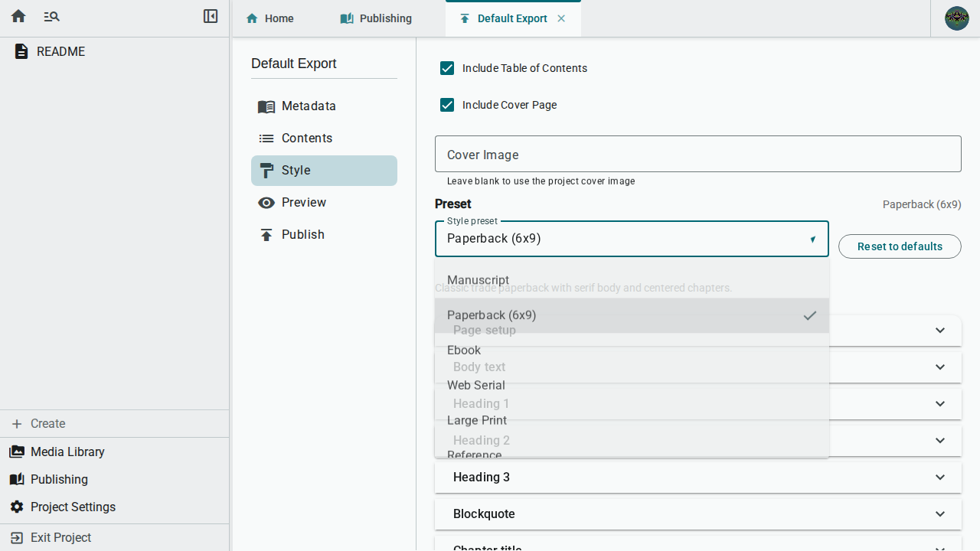The image size is (980, 551).
Task: Open Publishing from the sidebar
Action: (115, 479)
